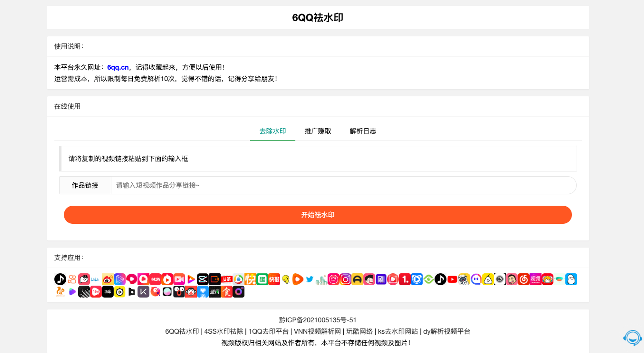Click the Toutiao (头条) app icon
The width and height of the screenshot is (644, 353).
227,279
